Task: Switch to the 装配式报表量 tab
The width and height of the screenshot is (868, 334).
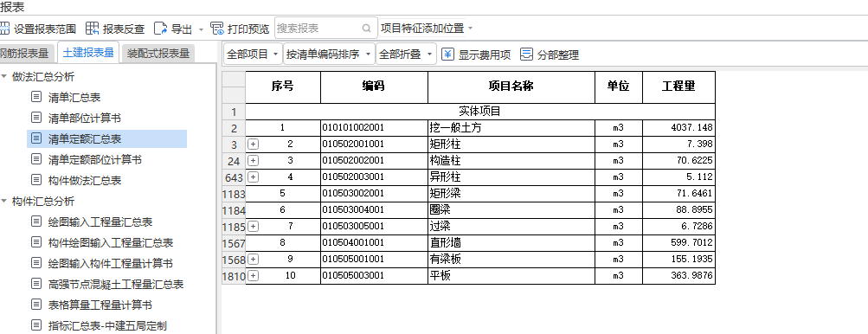Action: pos(158,54)
